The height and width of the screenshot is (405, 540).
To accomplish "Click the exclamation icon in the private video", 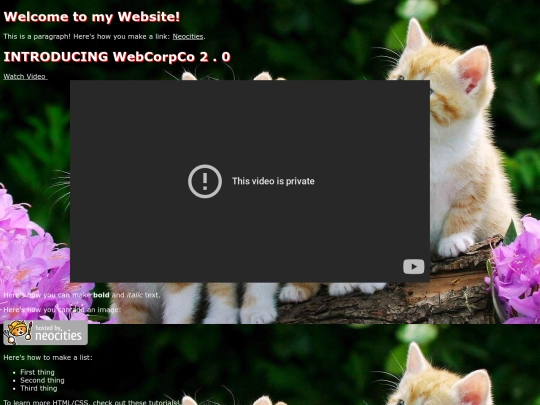I will pos(205,181).
